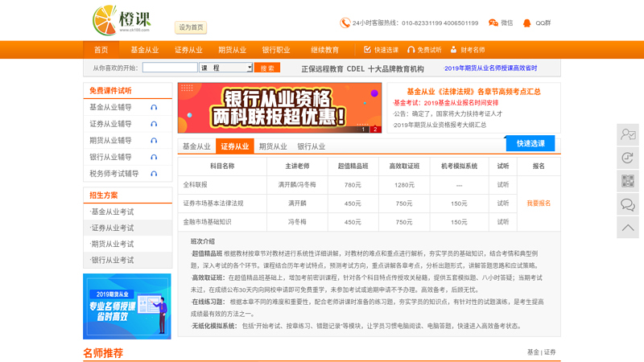
Task: Click the 财考名师 person icon in nav
Action: (x=453, y=50)
